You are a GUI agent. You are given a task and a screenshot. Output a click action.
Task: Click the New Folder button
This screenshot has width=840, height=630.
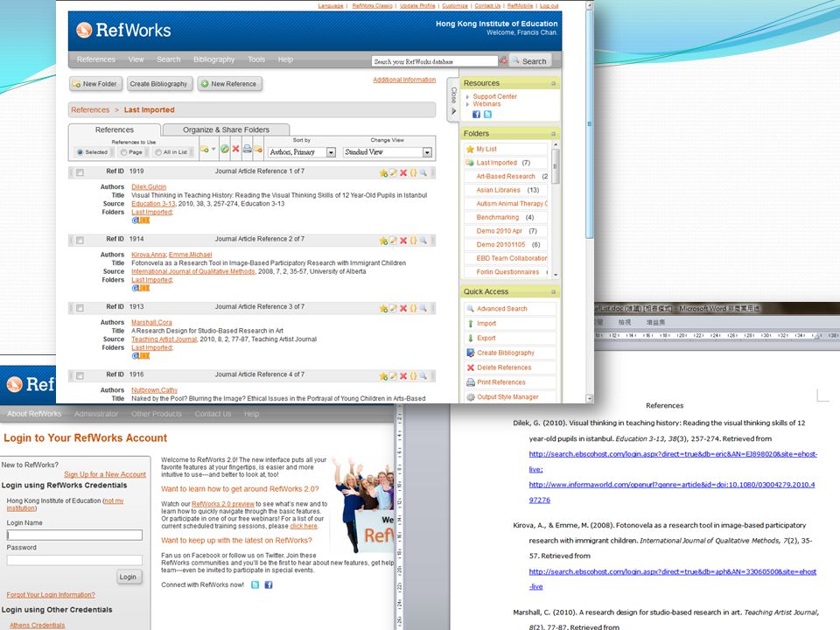point(95,84)
